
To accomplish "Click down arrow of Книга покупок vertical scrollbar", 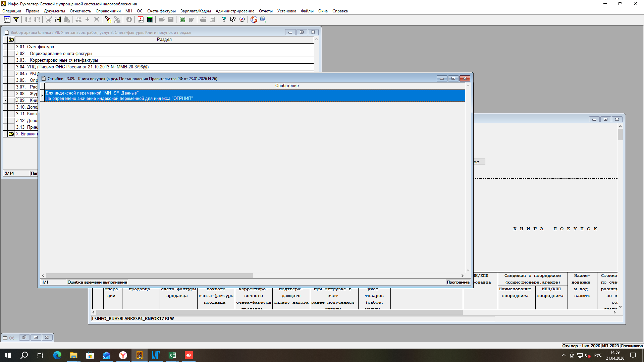I will pyautogui.click(x=620, y=306).
